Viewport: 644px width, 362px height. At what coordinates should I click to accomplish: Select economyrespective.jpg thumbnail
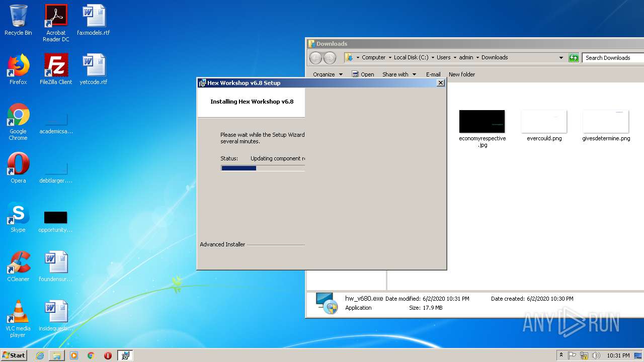(482, 129)
